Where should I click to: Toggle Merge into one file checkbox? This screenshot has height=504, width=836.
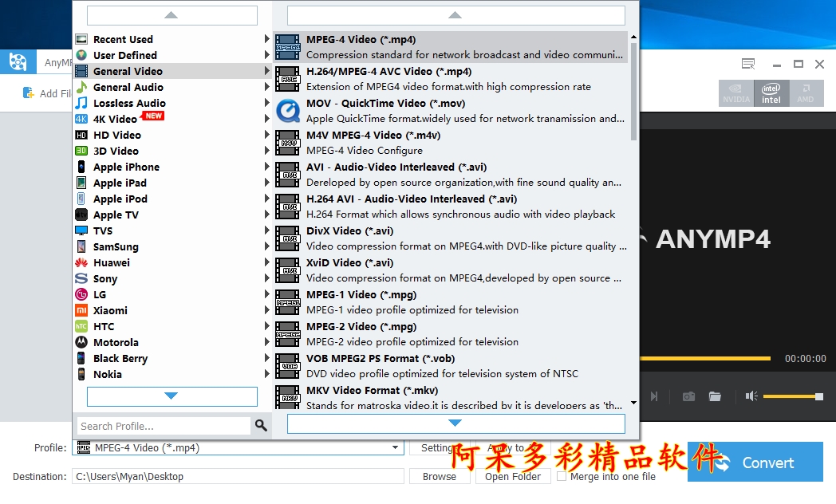click(562, 476)
